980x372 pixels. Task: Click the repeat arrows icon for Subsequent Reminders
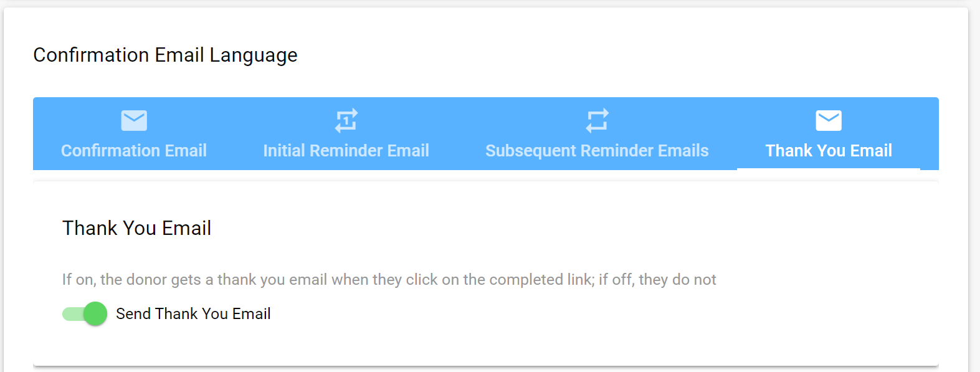(x=597, y=120)
